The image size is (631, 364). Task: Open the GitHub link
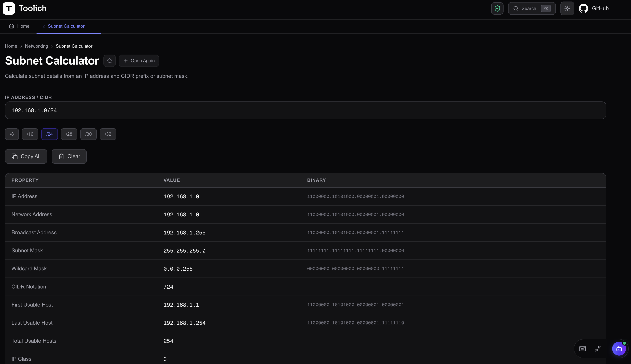coord(594,8)
